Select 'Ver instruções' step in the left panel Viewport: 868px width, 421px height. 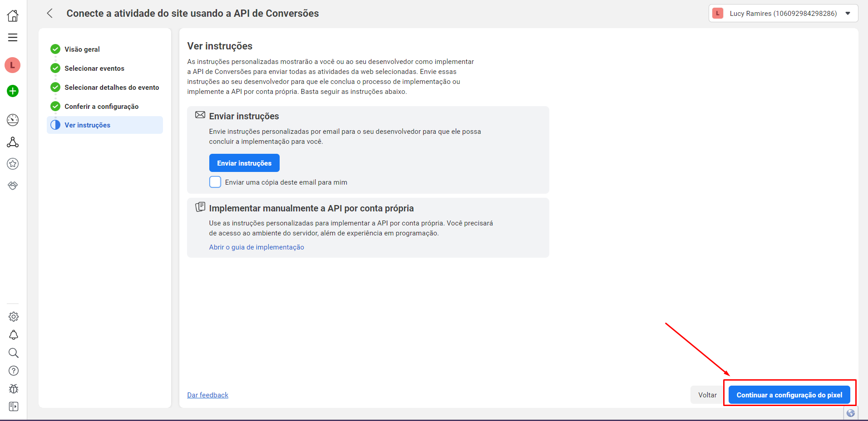tap(105, 125)
